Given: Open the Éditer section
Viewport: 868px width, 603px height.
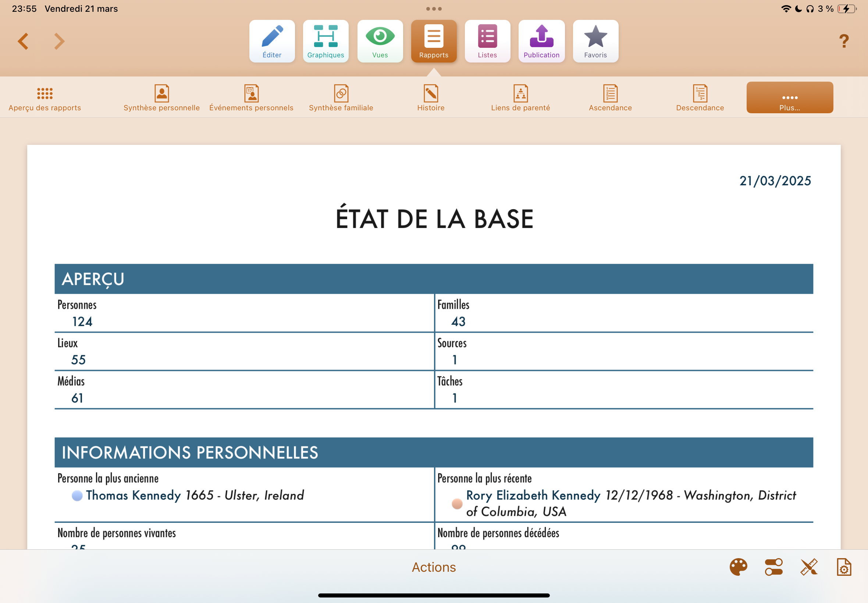Looking at the screenshot, I should point(272,41).
